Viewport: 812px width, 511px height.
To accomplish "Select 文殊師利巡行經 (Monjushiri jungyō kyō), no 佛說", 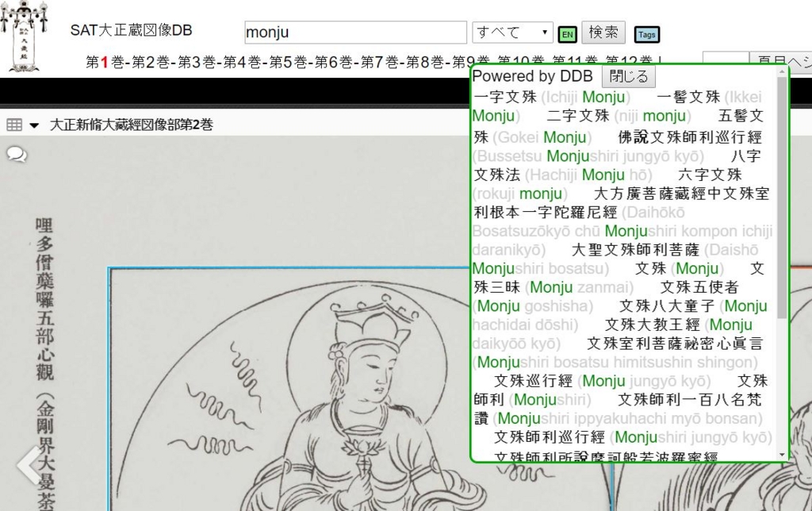I will point(633,437).
